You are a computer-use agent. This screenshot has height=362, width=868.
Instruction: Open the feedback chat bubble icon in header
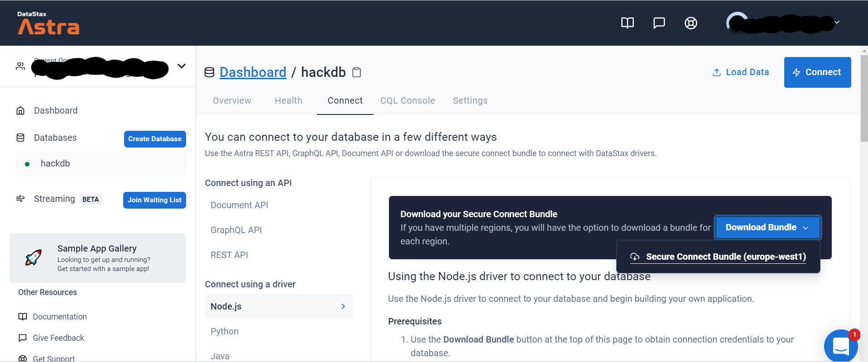[x=659, y=23]
